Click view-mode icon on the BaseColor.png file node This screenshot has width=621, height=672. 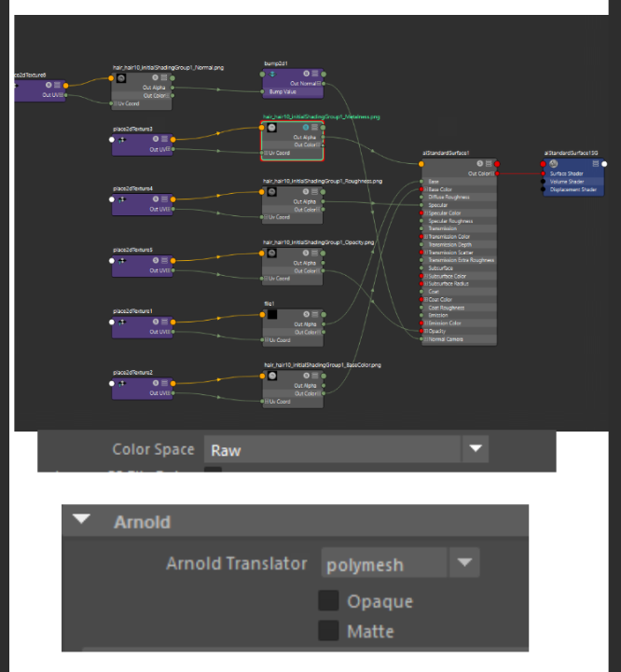[315, 376]
